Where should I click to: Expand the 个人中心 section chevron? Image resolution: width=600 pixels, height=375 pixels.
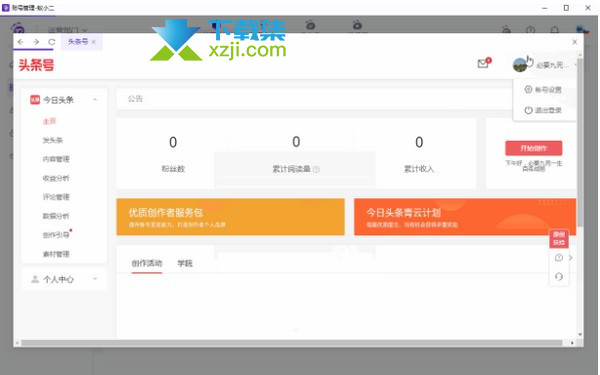[95, 279]
